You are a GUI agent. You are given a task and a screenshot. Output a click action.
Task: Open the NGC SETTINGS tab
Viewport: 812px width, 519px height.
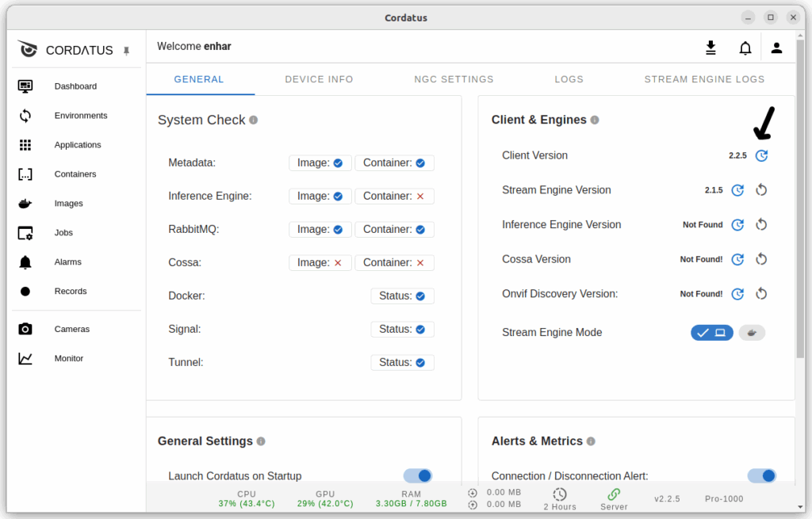coord(454,79)
